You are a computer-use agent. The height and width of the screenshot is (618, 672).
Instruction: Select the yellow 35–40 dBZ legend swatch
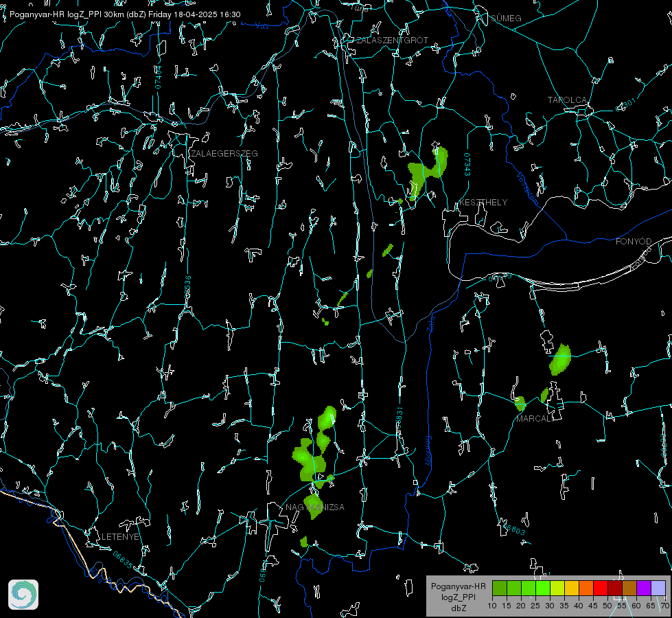(x=572, y=588)
